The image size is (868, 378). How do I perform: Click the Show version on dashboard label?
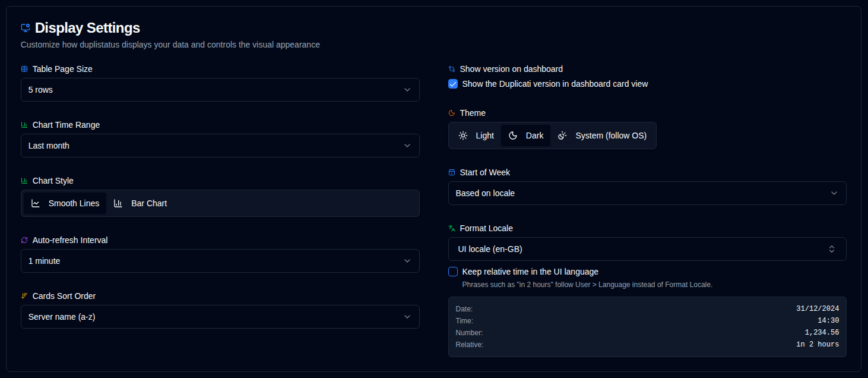click(x=511, y=69)
